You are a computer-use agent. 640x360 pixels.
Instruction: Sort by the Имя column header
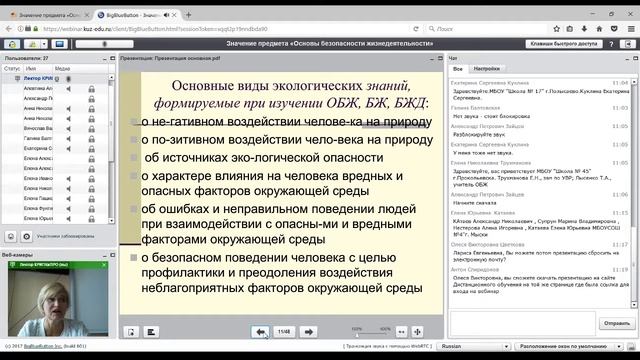click(x=38, y=69)
